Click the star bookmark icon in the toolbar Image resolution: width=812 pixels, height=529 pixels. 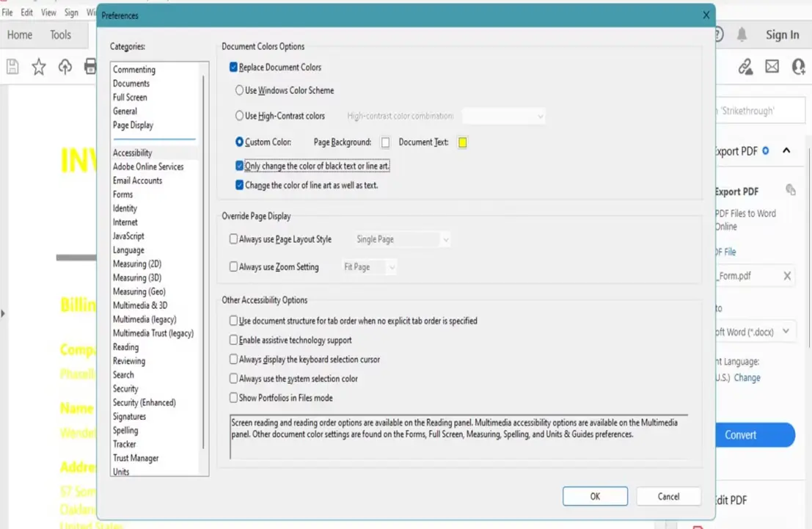click(x=39, y=66)
